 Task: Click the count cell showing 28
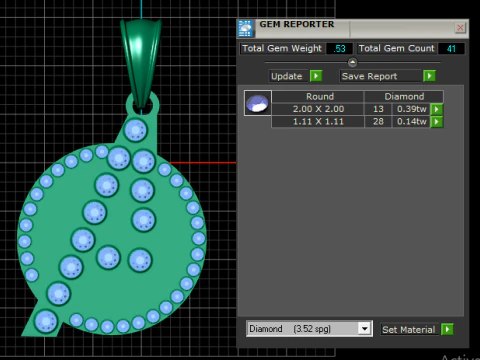(x=378, y=122)
